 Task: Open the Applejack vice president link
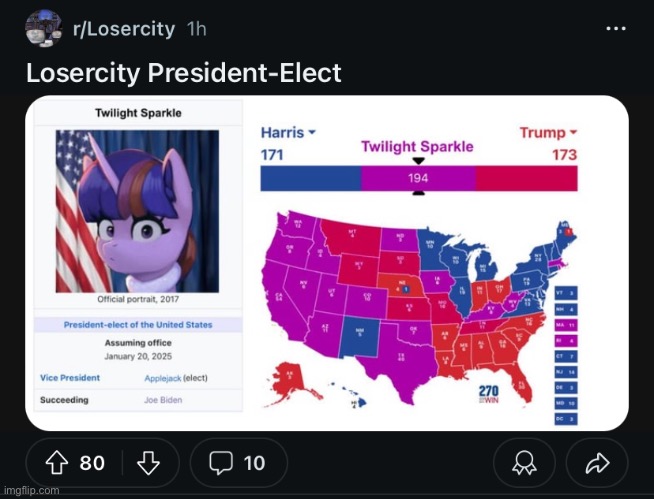(163, 378)
